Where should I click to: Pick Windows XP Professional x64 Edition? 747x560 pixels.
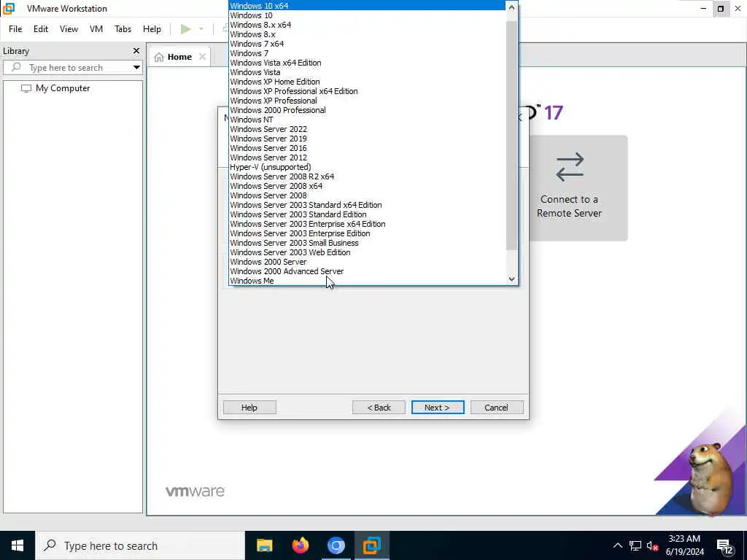click(x=367, y=91)
